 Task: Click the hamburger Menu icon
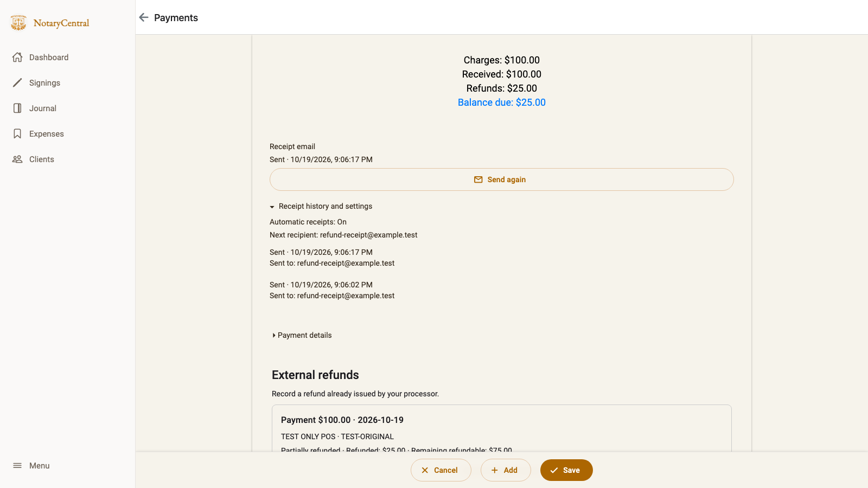(17, 465)
